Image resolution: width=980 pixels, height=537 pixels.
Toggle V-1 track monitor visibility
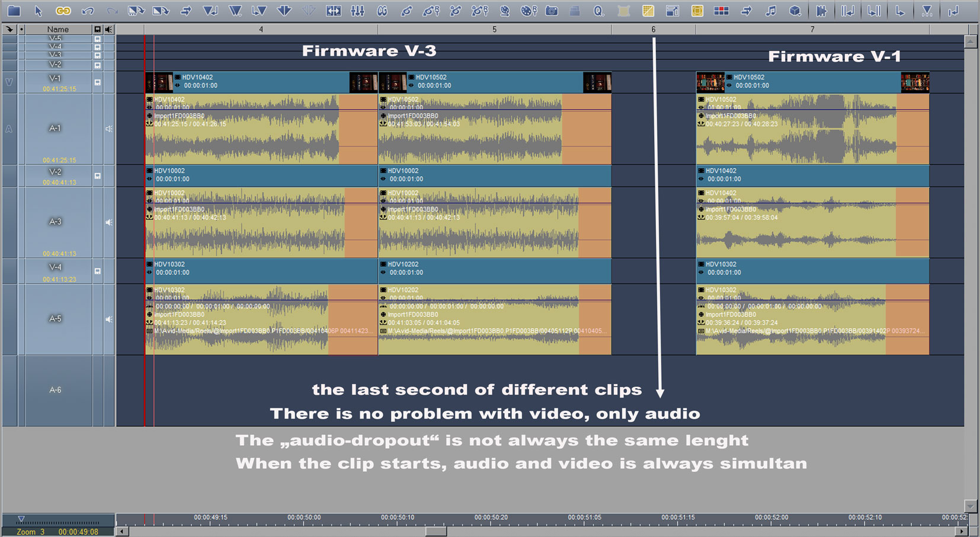98,82
